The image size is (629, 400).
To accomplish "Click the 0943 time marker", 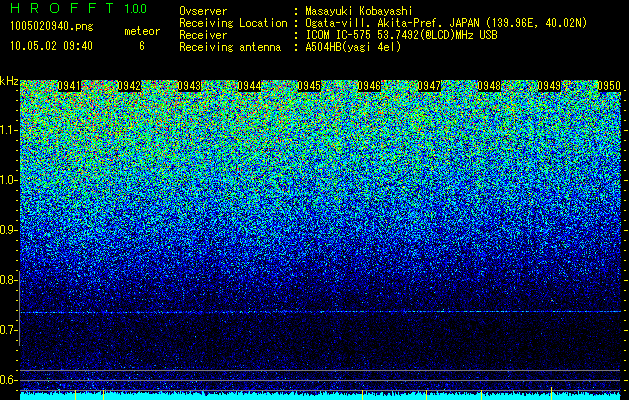I will [189, 86].
